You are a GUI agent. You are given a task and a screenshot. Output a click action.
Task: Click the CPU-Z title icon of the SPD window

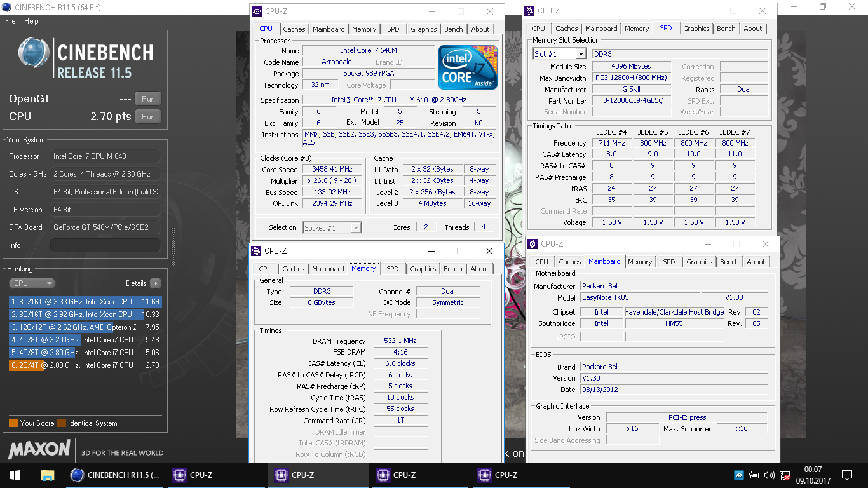pyautogui.click(x=529, y=11)
